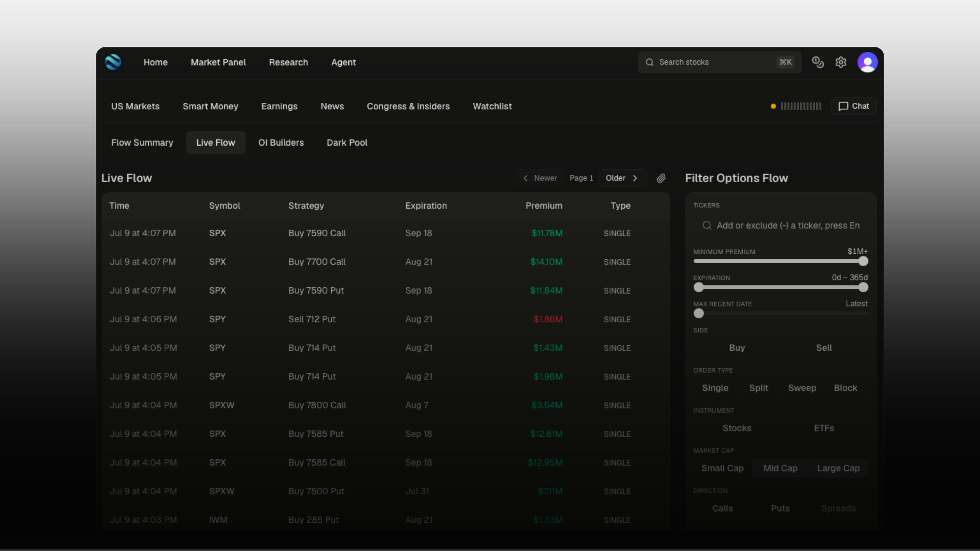Viewport: 980px width, 551px height.
Task: Click the $14.10M premium value
Action: 546,262
